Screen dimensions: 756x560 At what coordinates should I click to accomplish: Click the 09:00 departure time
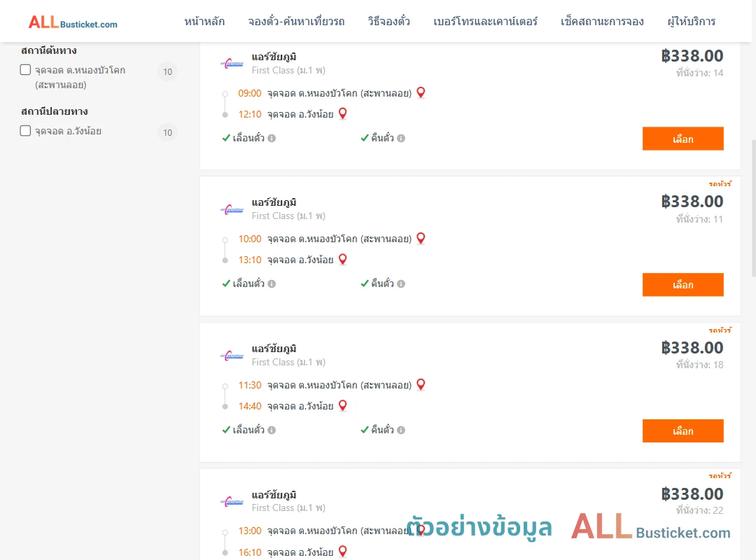pyautogui.click(x=250, y=93)
